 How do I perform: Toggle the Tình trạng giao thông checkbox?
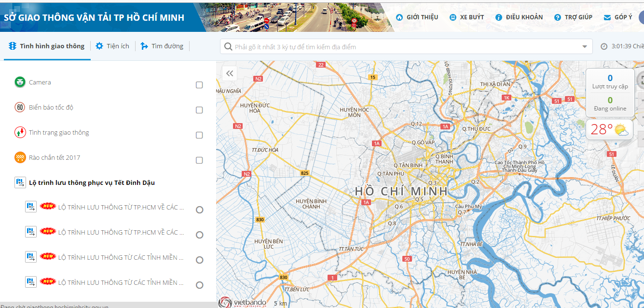pos(199,135)
